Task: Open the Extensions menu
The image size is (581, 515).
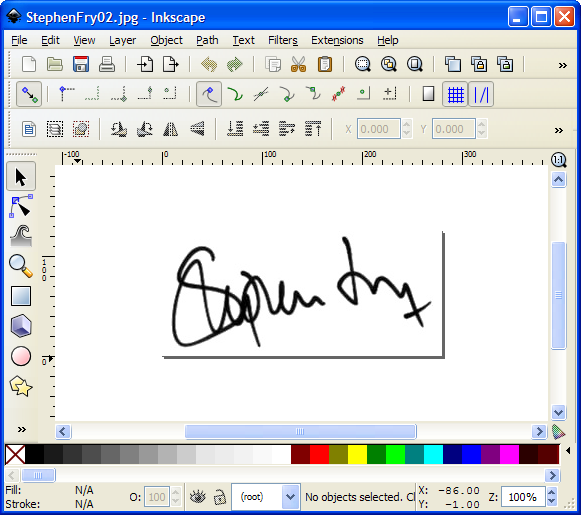Action: [x=337, y=40]
